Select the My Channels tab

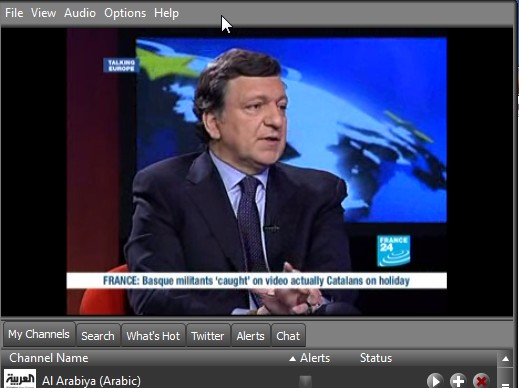[x=39, y=334]
